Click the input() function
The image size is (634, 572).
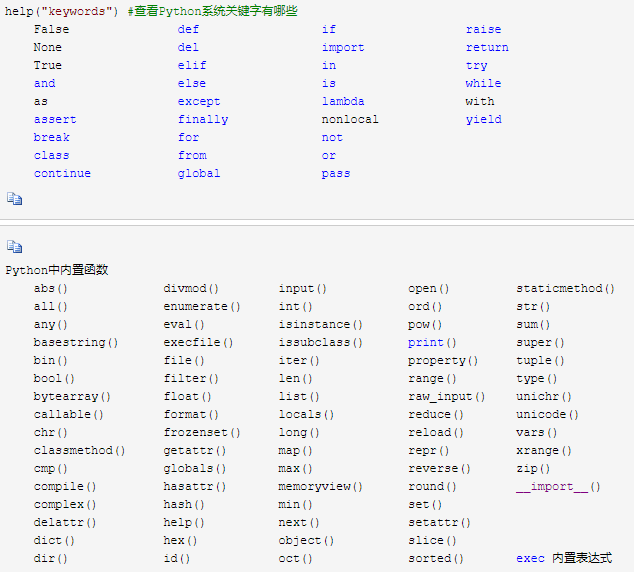coord(302,288)
